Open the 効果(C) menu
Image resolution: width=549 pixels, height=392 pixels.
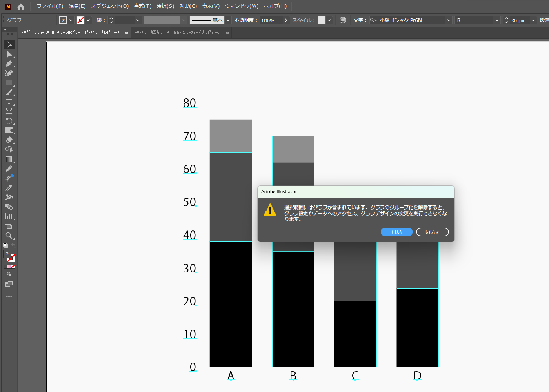click(188, 6)
